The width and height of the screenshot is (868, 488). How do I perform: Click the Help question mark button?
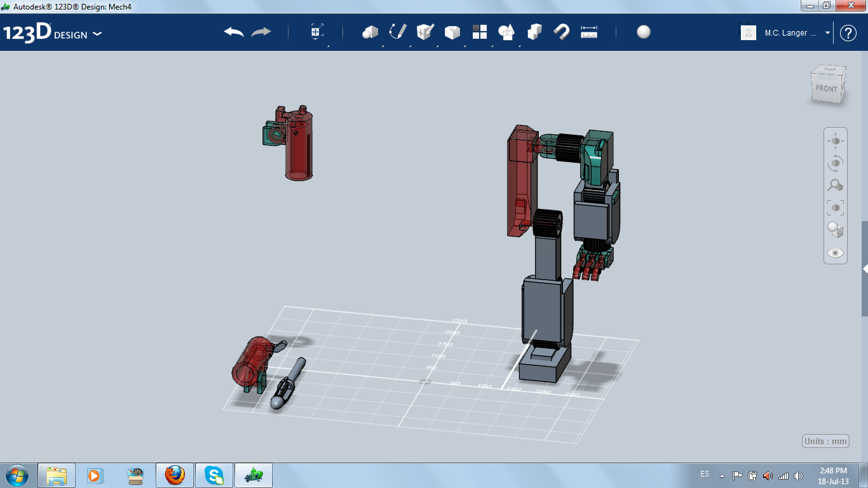(x=850, y=32)
